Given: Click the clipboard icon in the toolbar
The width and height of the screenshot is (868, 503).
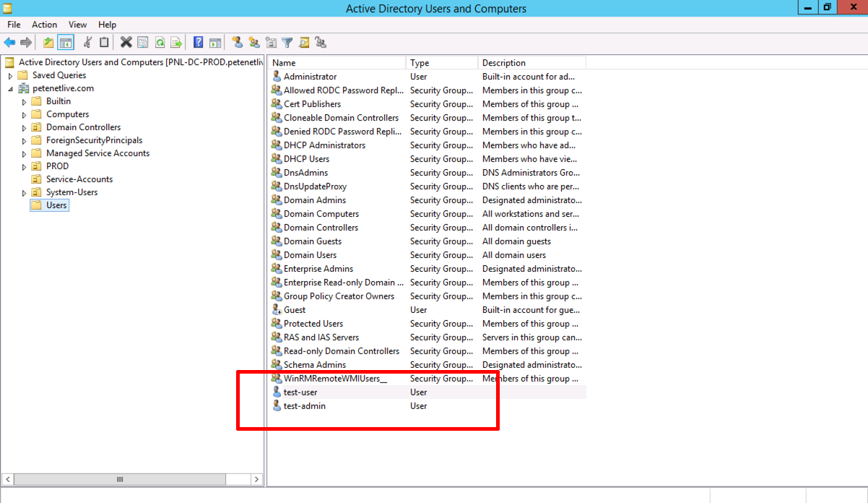Looking at the screenshot, I should click(x=104, y=43).
